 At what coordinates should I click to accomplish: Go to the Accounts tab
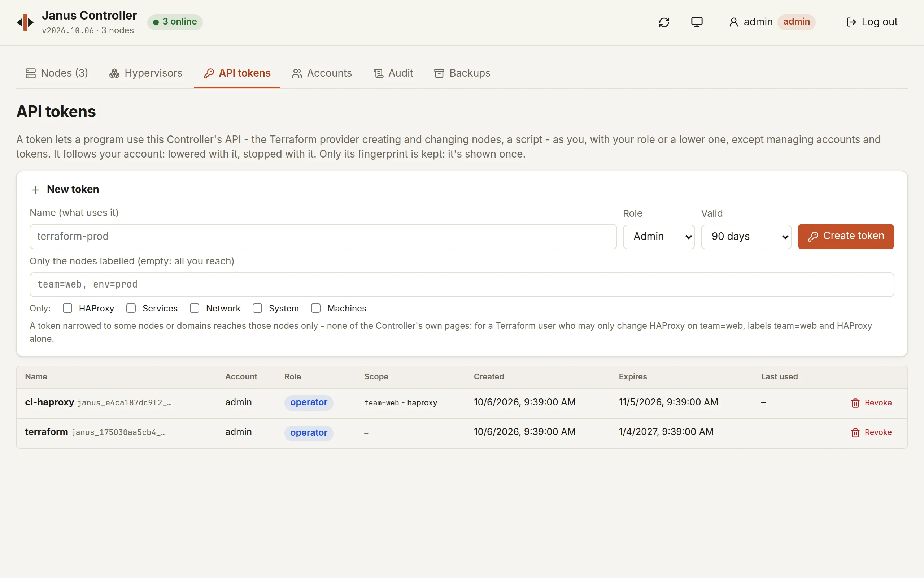click(322, 73)
